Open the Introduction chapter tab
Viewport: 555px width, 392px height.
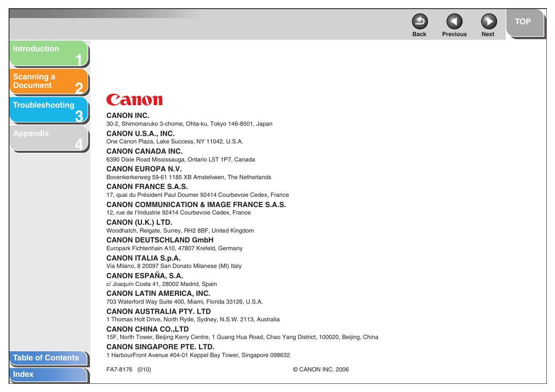49,54
